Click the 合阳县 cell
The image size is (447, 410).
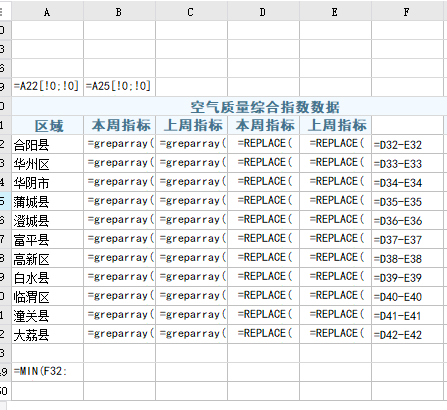click(x=47, y=144)
